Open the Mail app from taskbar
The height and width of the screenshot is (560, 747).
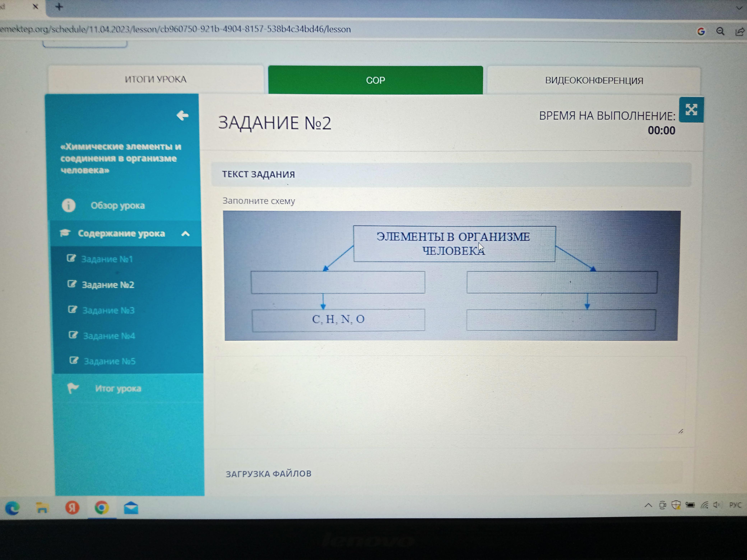coord(131,508)
